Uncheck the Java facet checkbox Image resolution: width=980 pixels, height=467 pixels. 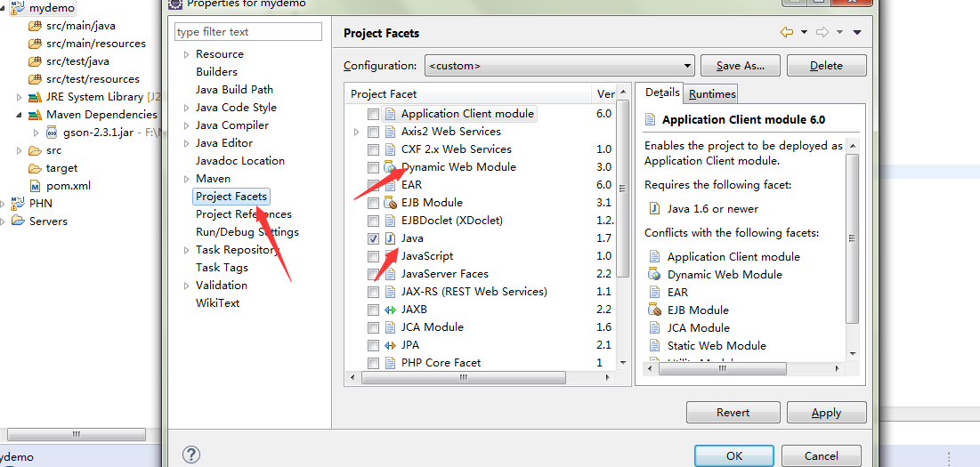(373, 238)
